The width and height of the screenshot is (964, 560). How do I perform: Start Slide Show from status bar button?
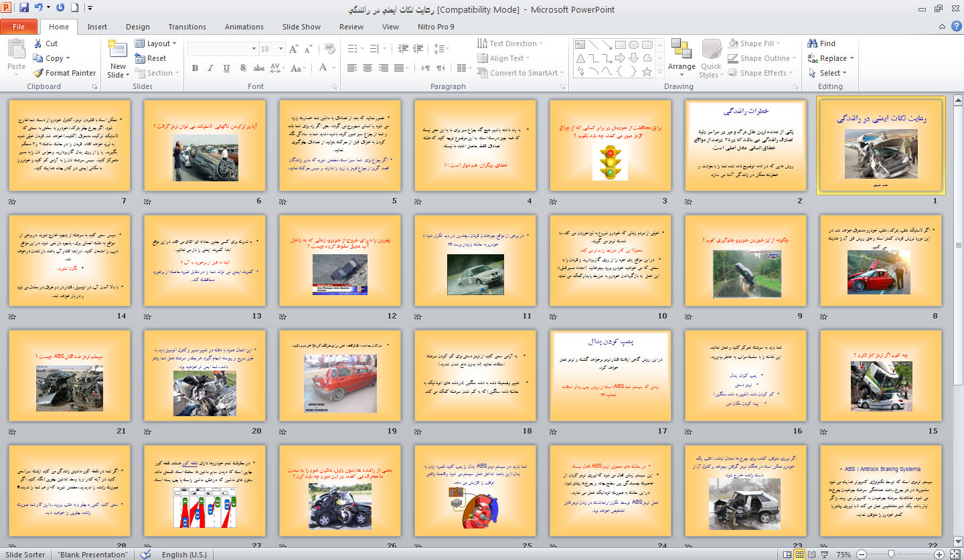click(x=825, y=555)
